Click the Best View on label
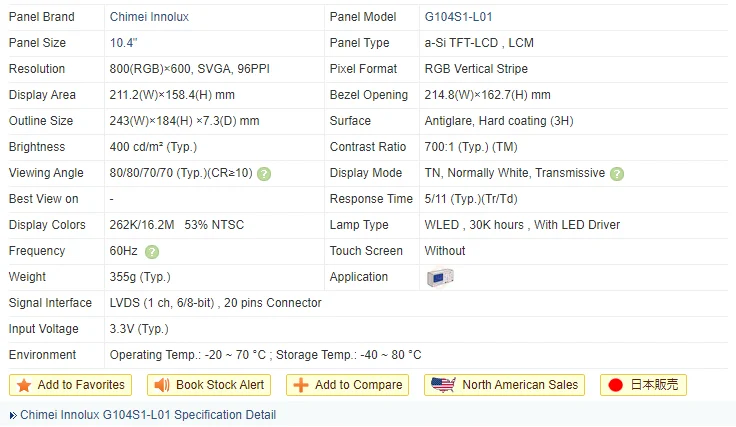Image resolution: width=736 pixels, height=427 pixels. point(44,199)
